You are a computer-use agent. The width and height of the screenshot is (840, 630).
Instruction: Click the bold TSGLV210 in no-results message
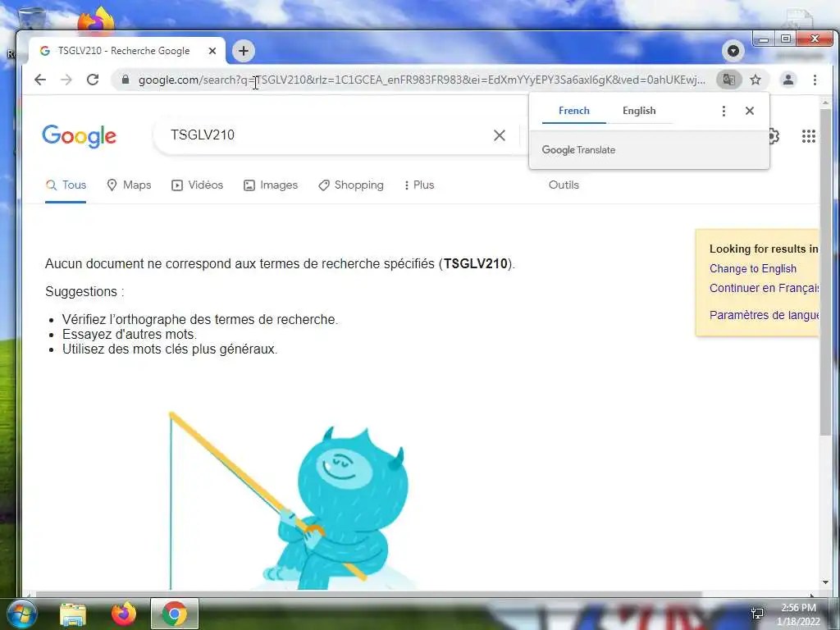(x=475, y=263)
